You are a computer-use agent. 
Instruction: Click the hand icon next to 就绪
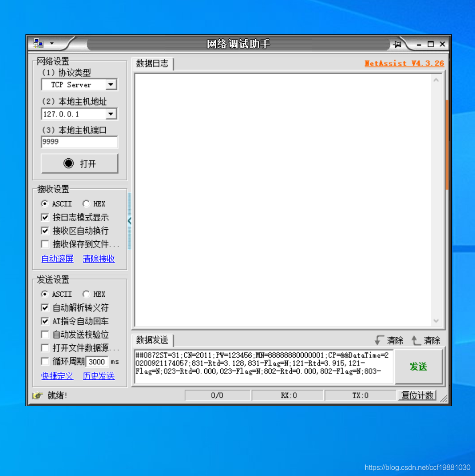pyautogui.click(x=37, y=395)
